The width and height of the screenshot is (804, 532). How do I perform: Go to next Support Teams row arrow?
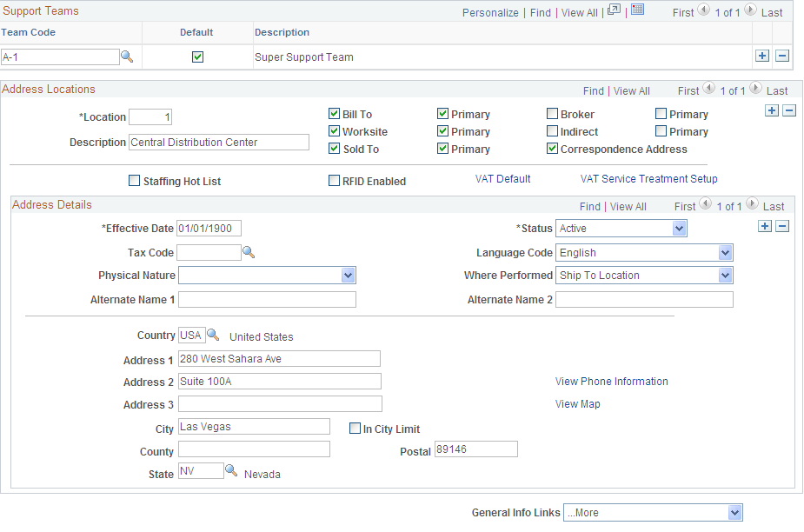[750, 10]
